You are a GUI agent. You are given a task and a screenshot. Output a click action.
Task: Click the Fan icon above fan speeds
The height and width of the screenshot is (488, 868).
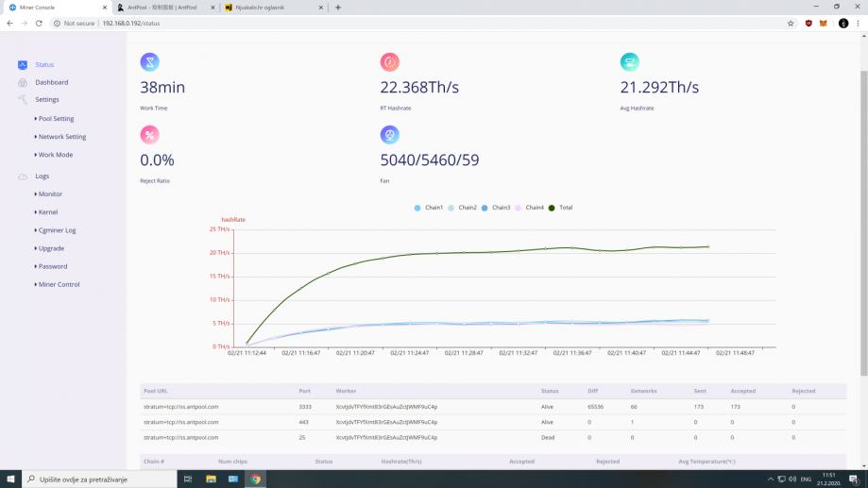389,135
